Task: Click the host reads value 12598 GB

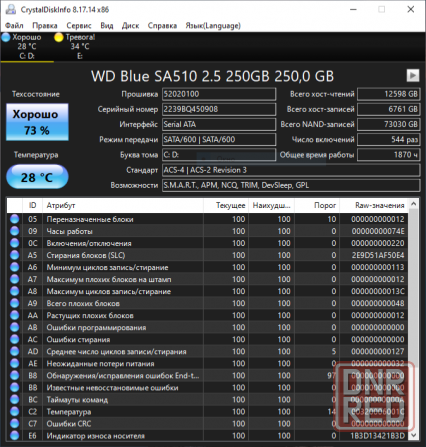Action: tap(388, 94)
